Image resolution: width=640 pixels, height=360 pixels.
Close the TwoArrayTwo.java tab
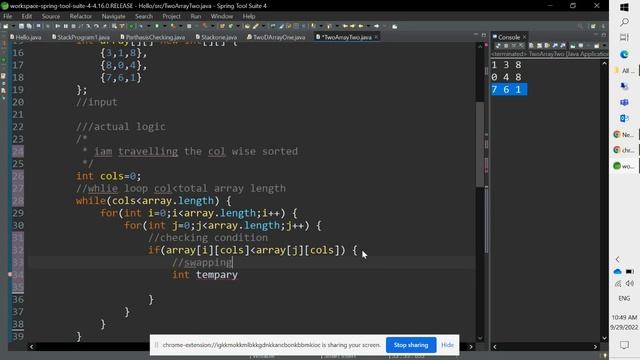(x=376, y=37)
